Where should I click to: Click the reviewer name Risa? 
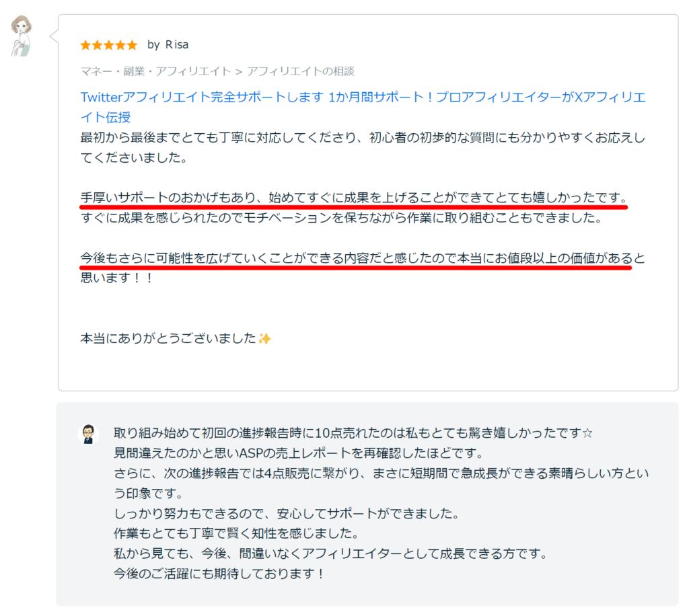click(176, 44)
